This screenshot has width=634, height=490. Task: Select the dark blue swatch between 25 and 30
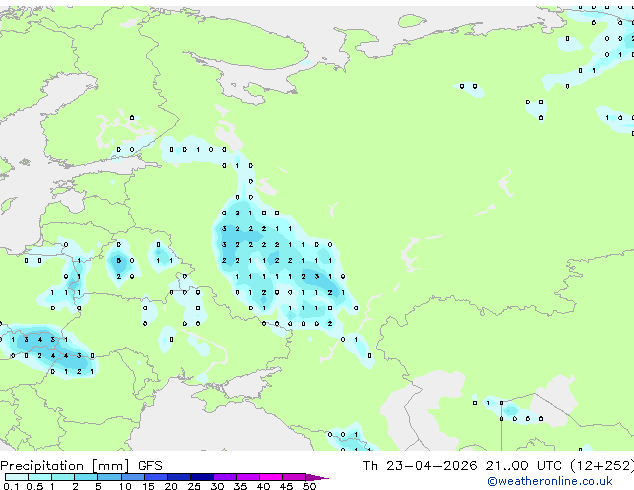tap(201, 477)
